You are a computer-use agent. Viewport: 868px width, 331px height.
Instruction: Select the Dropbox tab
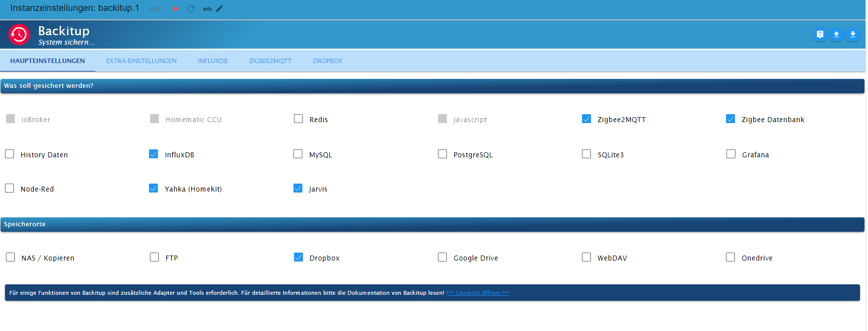[328, 61]
